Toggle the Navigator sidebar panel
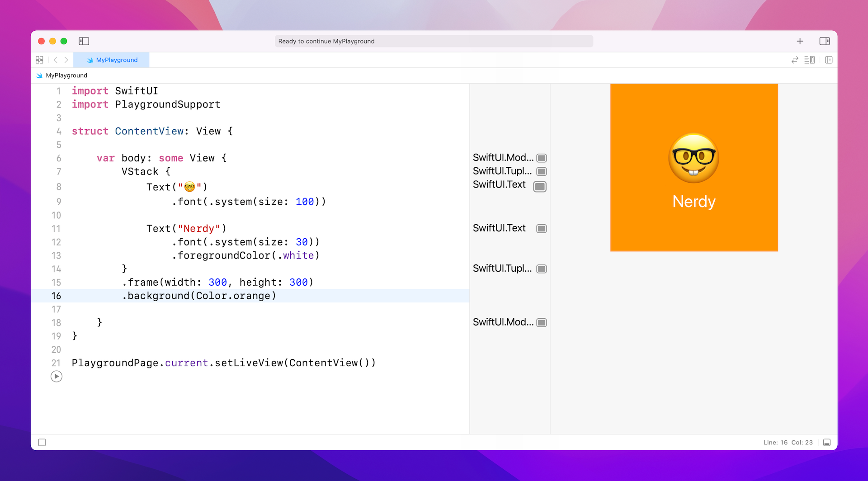The height and width of the screenshot is (481, 868). (84, 41)
